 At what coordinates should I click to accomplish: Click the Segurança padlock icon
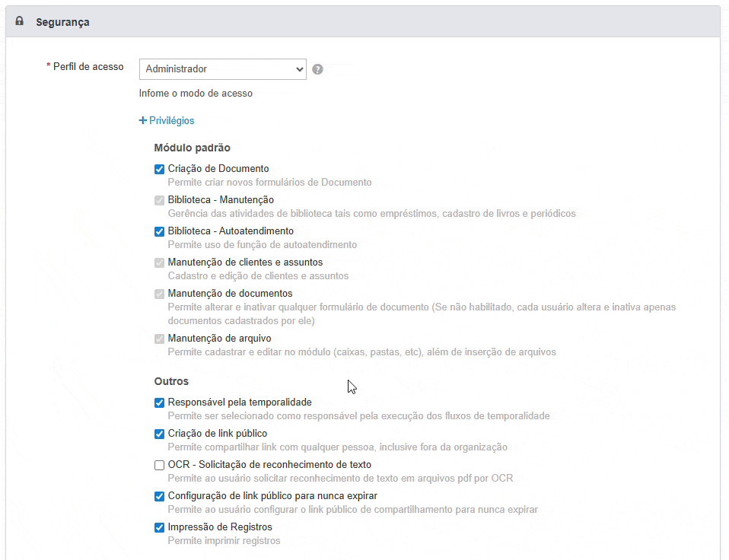(x=20, y=22)
